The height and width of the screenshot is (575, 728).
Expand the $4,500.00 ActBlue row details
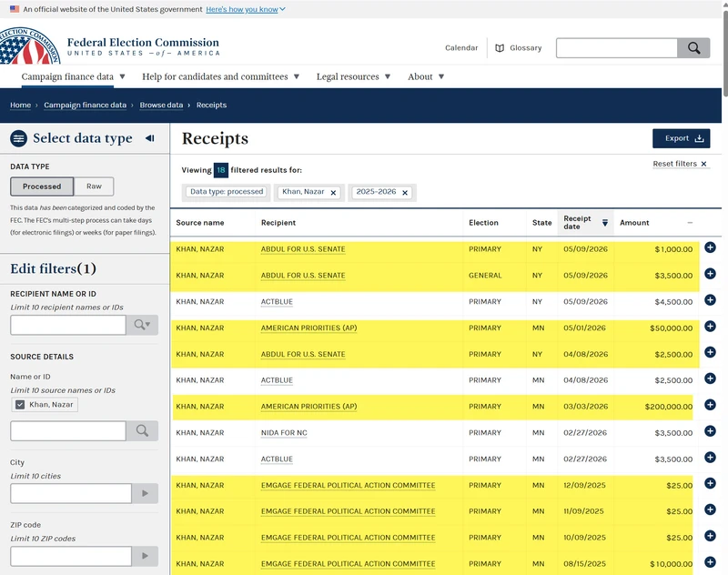(x=710, y=300)
